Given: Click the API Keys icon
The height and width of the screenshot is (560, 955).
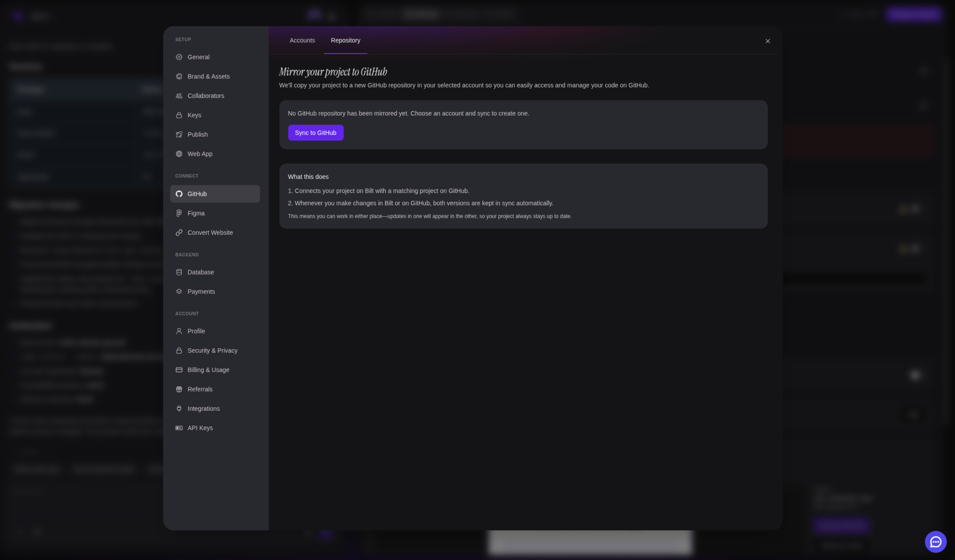Looking at the screenshot, I should 179,427.
